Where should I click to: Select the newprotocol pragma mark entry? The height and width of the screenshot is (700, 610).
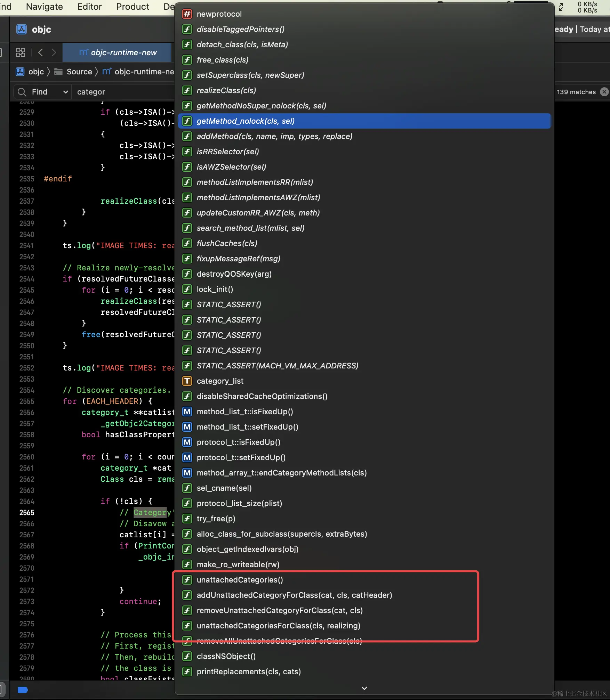click(364, 14)
